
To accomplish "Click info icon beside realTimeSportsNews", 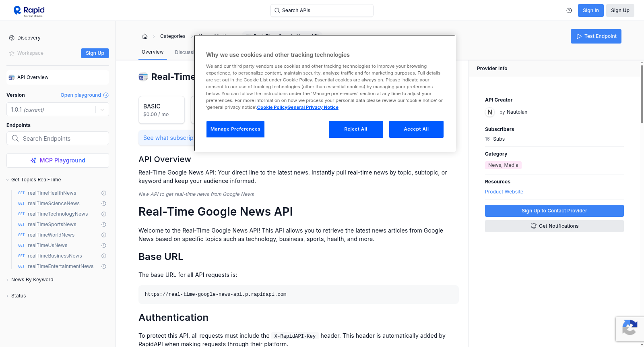I will [x=104, y=224].
